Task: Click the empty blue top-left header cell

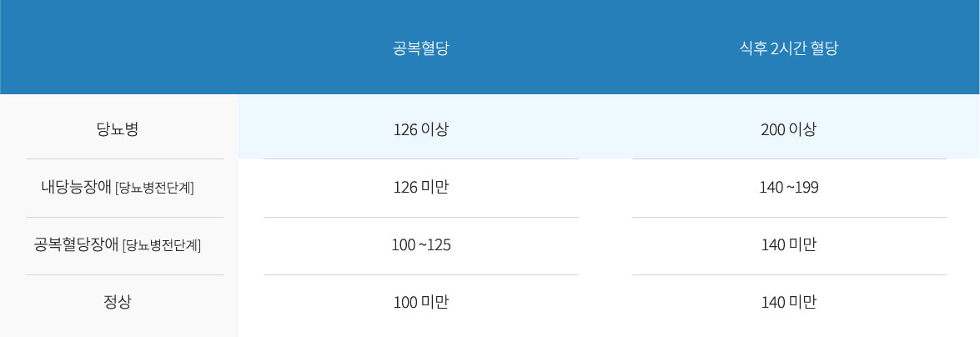Action: click(x=118, y=47)
